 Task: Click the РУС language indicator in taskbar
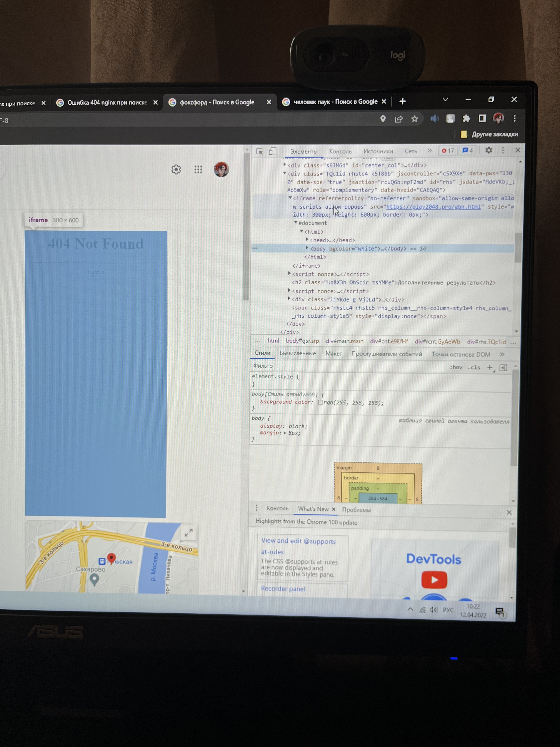448,610
